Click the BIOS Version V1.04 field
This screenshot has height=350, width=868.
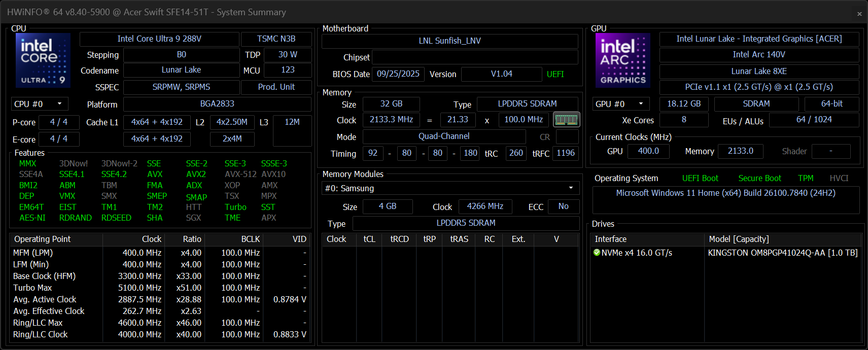point(501,74)
